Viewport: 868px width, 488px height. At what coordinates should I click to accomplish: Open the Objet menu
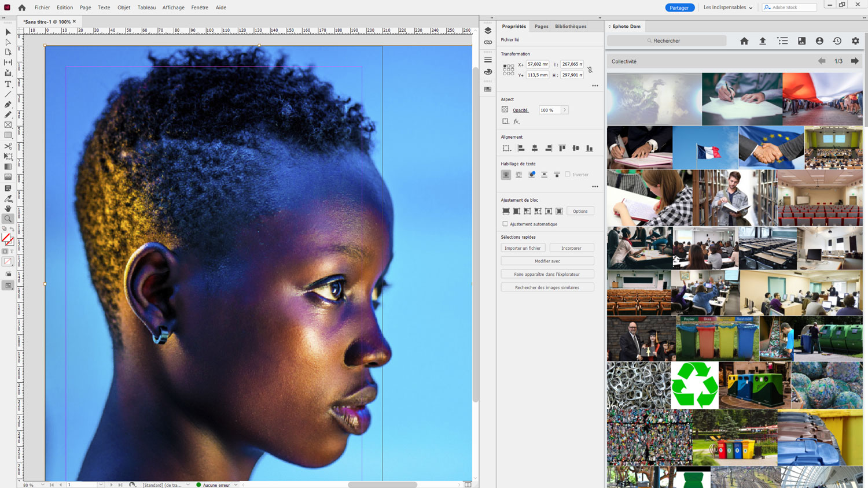click(124, 8)
